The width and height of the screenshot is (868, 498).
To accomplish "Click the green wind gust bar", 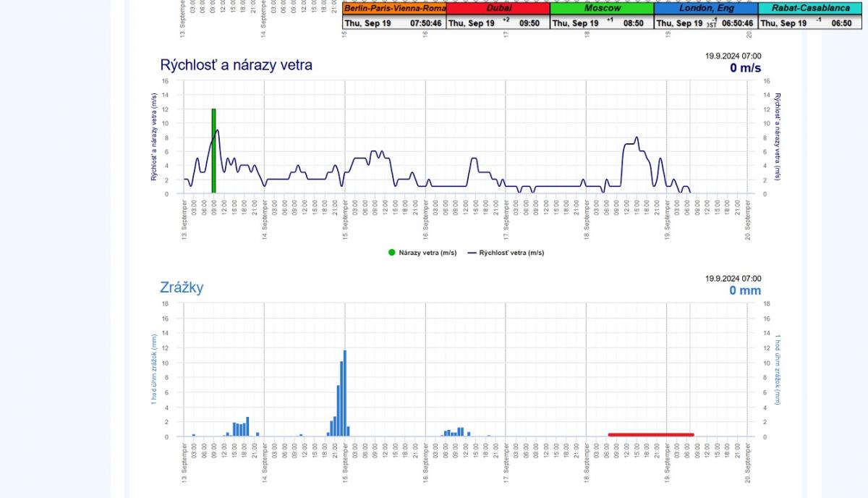I will pyautogui.click(x=213, y=151).
